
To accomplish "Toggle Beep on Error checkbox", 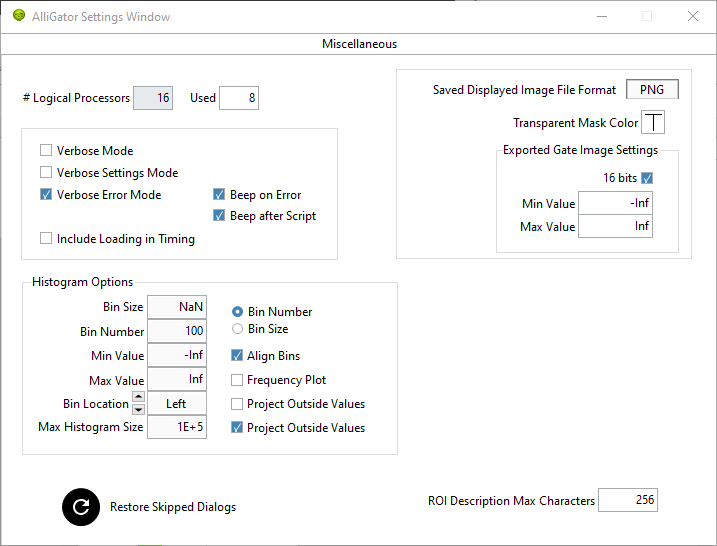I will pyautogui.click(x=219, y=194).
